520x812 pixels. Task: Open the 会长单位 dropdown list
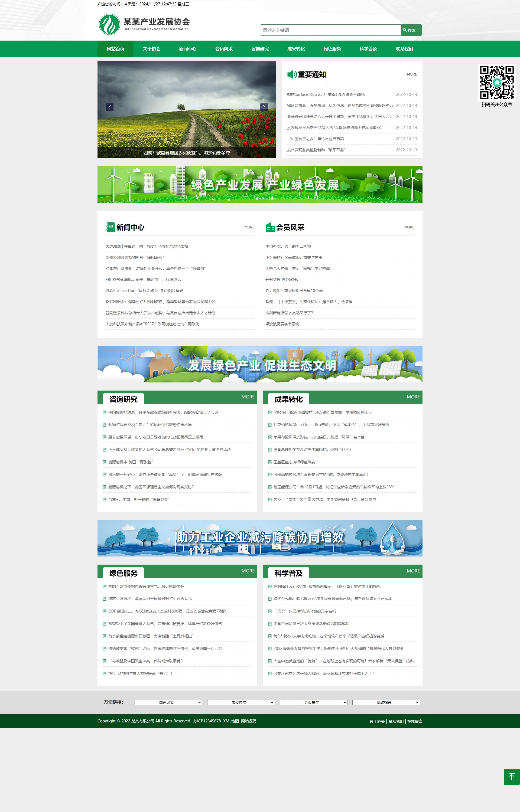(x=313, y=702)
